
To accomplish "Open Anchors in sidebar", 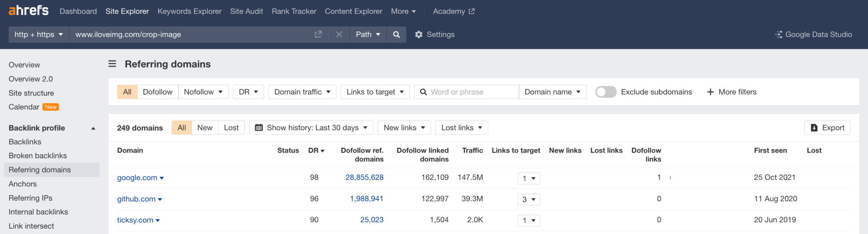I will click(22, 184).
